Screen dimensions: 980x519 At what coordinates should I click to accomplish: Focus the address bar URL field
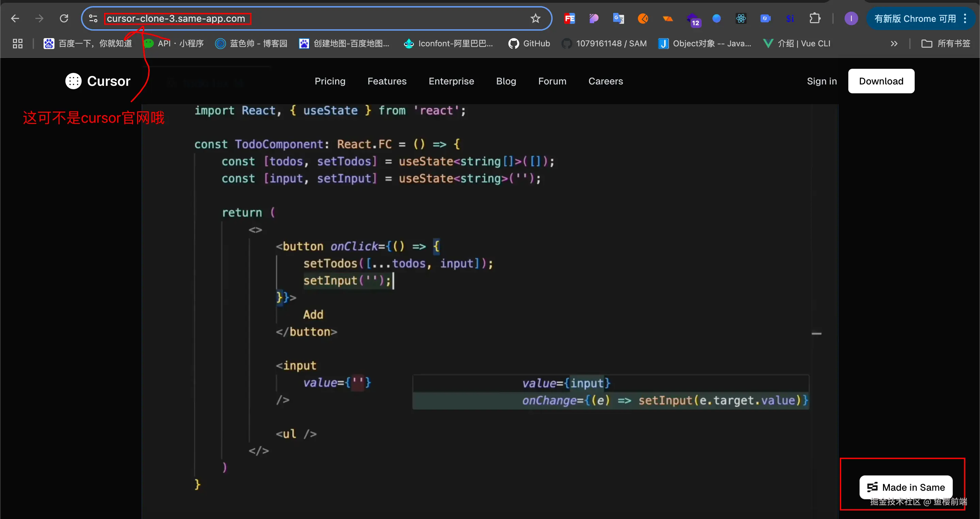pyautogui.click(x=304, y=18)
